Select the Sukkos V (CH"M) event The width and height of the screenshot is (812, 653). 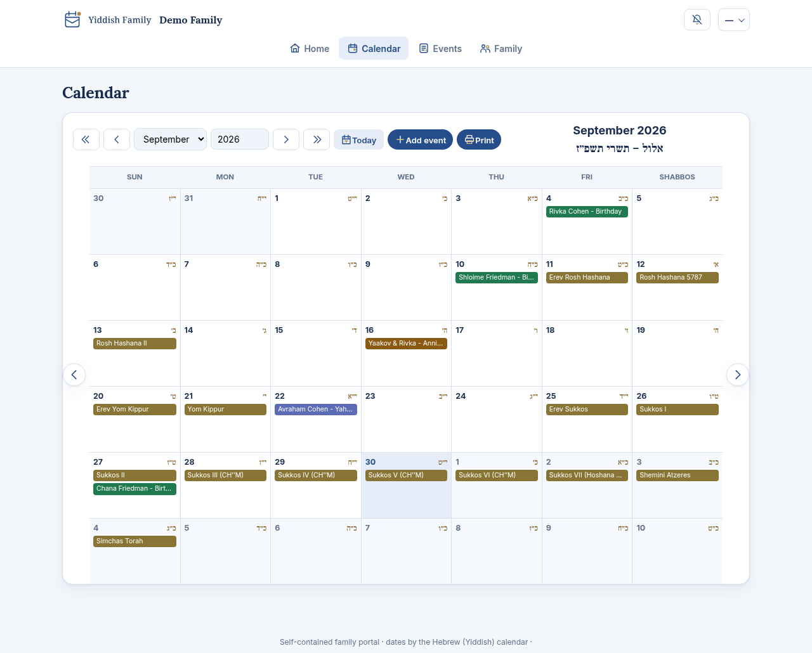click(x=406, y=475)
